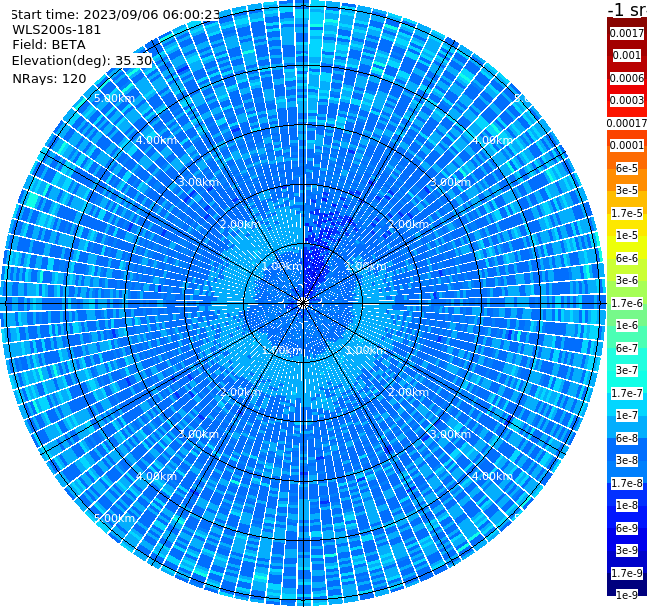647x607 pixels.
Task: Select the Elevation(deg): 35.30 text
Action: click(x=82, y=61)
